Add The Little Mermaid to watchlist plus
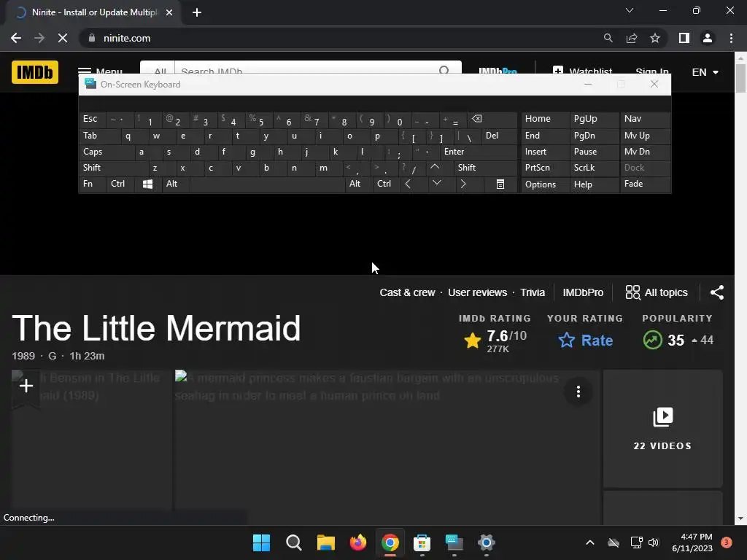Screen dimensions: 747x560 (x=26, y=386)
